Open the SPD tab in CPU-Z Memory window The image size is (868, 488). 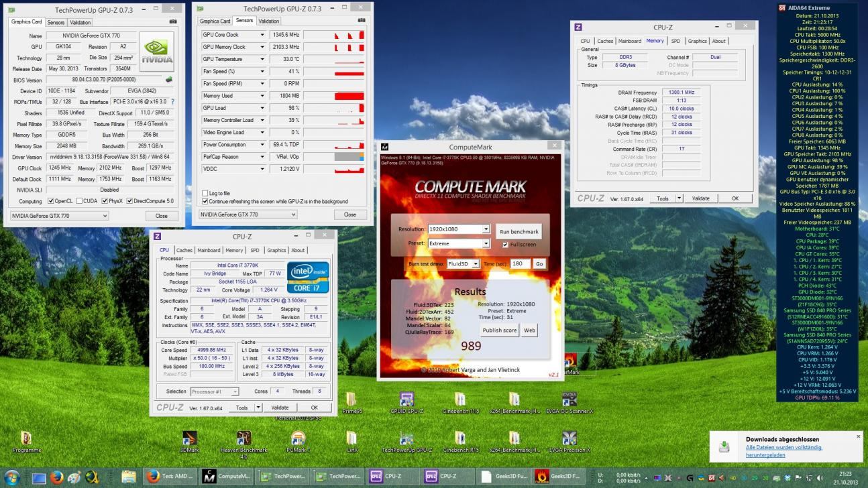click(675, 41)
